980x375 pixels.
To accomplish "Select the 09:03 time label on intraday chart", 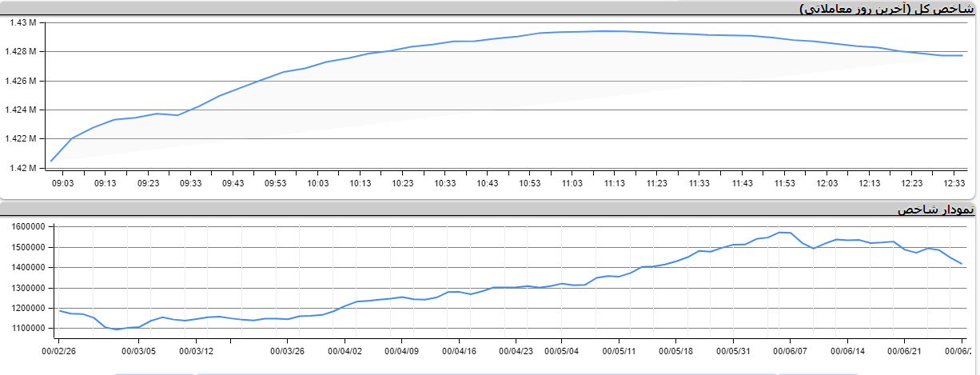I will [63, 184].
